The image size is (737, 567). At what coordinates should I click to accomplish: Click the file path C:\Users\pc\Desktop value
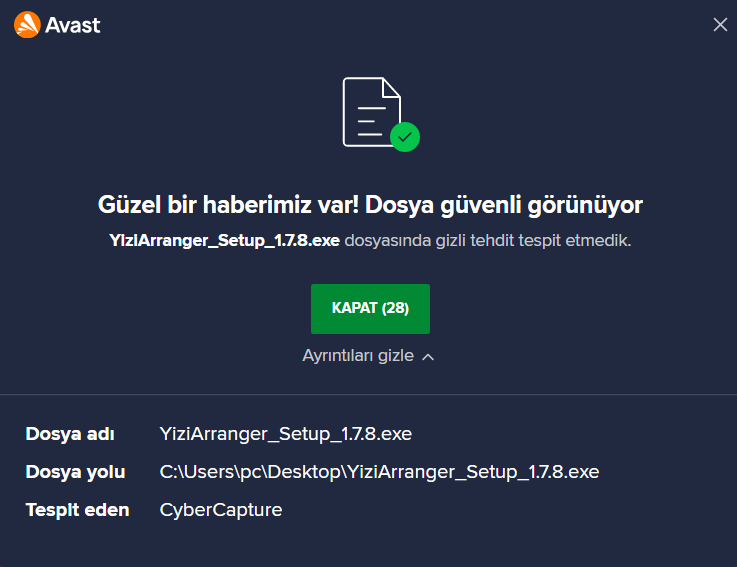point(379,472)
